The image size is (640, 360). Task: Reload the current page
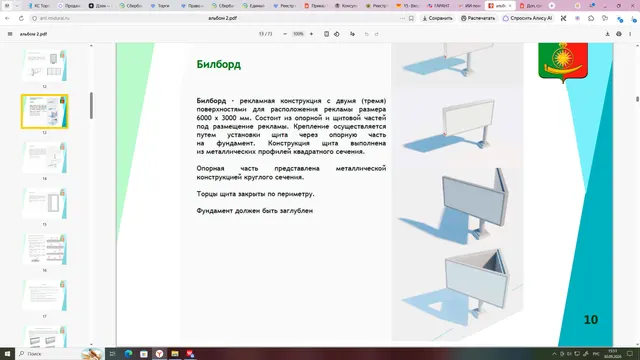[21, 18]
